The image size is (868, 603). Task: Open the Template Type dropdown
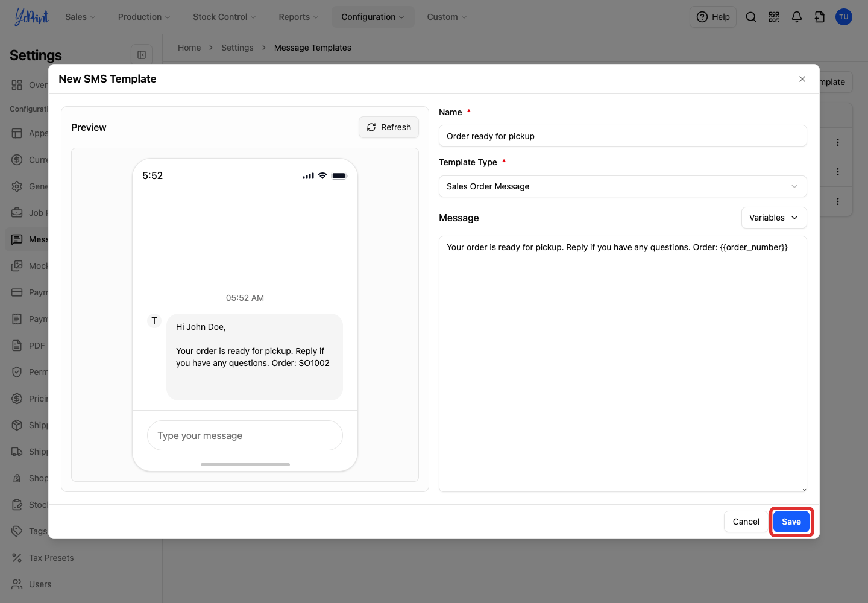click(x=623, y=186)
